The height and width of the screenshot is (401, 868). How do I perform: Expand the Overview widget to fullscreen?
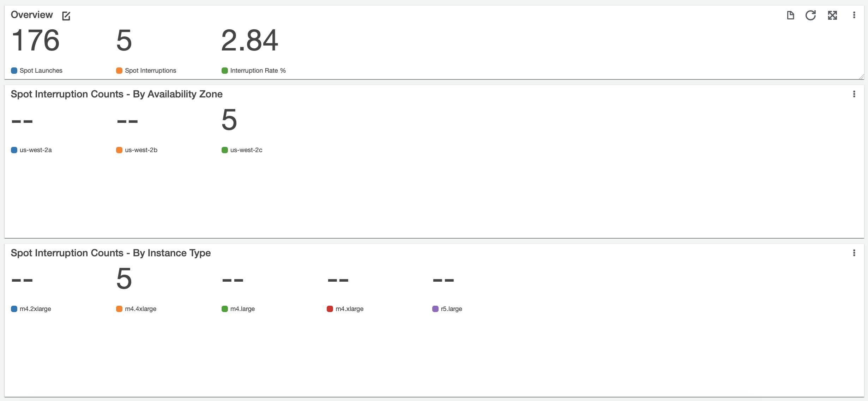832,15
